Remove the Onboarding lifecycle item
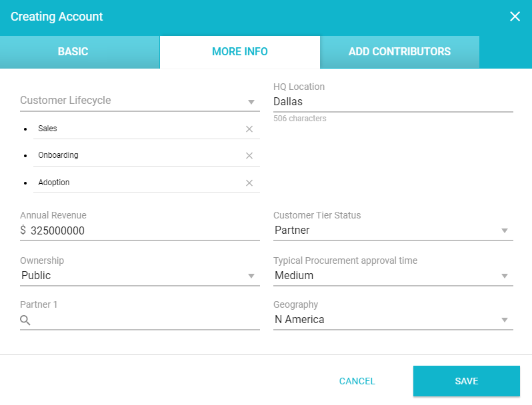Image resolution: width=532 pixels, height=405 pixels. (x=249, y=155)
